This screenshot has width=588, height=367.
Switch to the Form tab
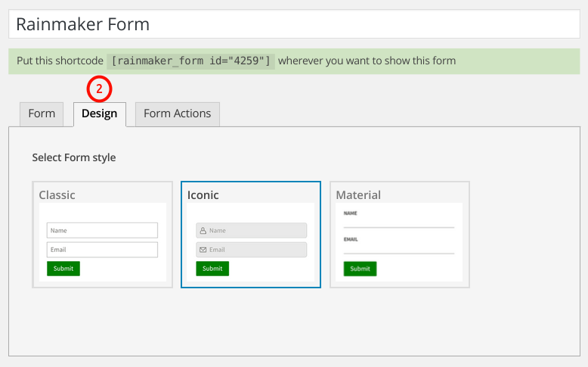pyautogui.click(x=42, y=114)
